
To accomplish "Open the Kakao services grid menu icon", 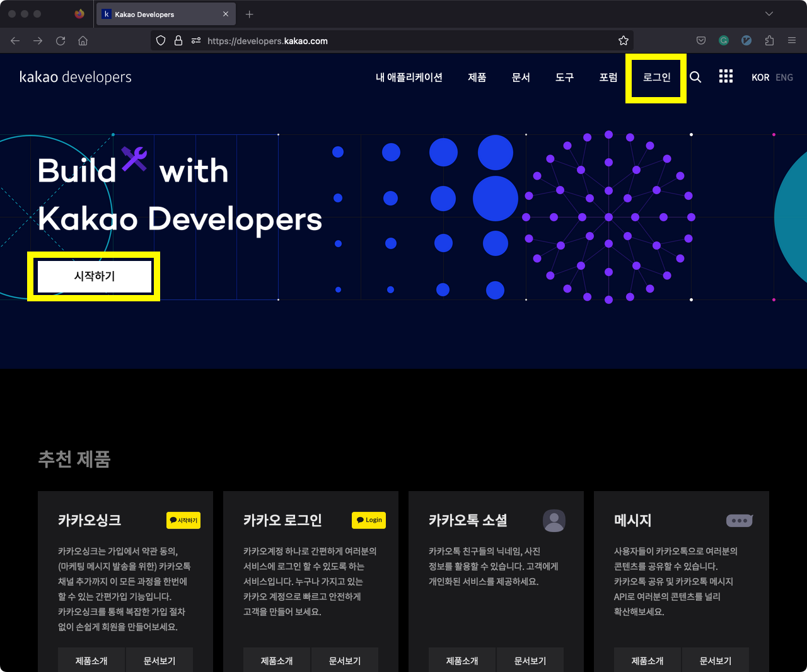I will tap(726, 76).
